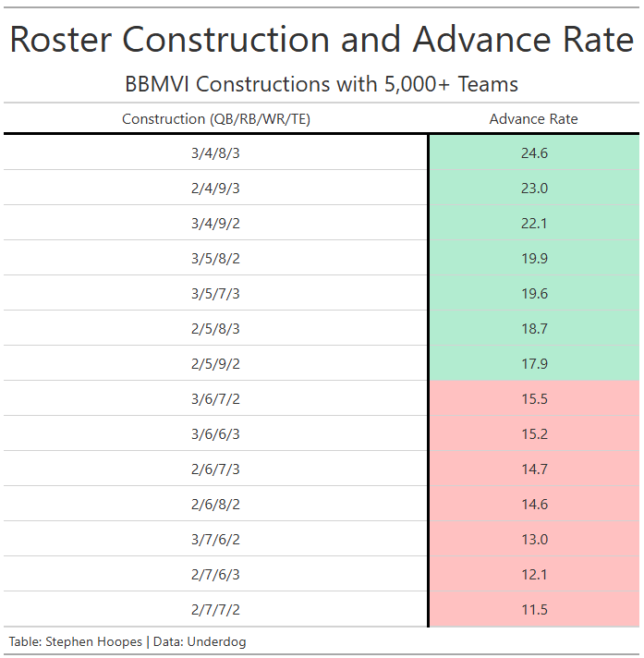Select the 3/4/8/3 construction row
644x658 pixels.
point(322,152)
